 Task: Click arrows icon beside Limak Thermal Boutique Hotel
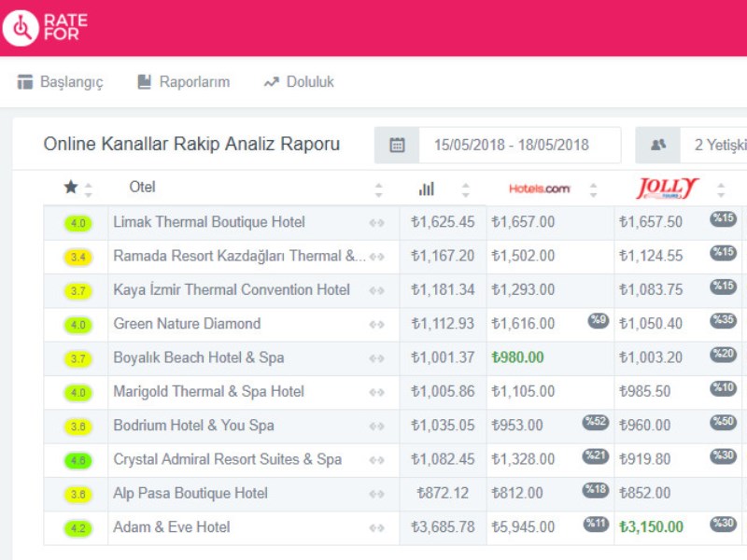(377, 223)
